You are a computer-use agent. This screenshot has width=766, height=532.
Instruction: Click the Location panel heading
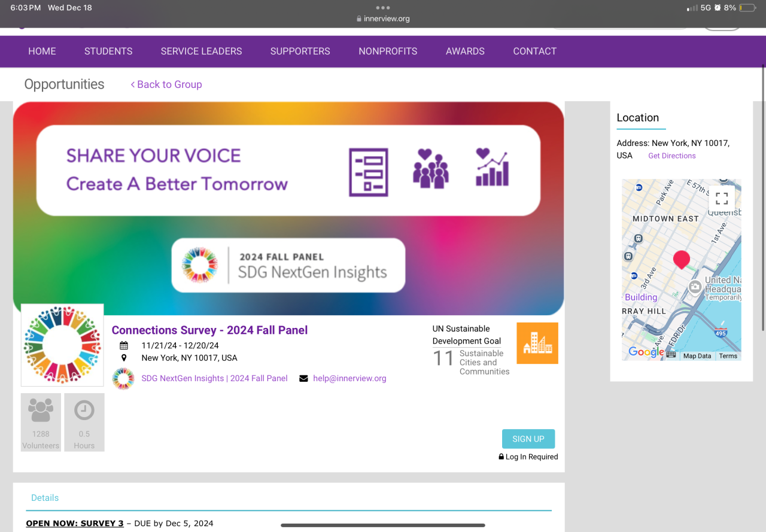coord(638,118)
